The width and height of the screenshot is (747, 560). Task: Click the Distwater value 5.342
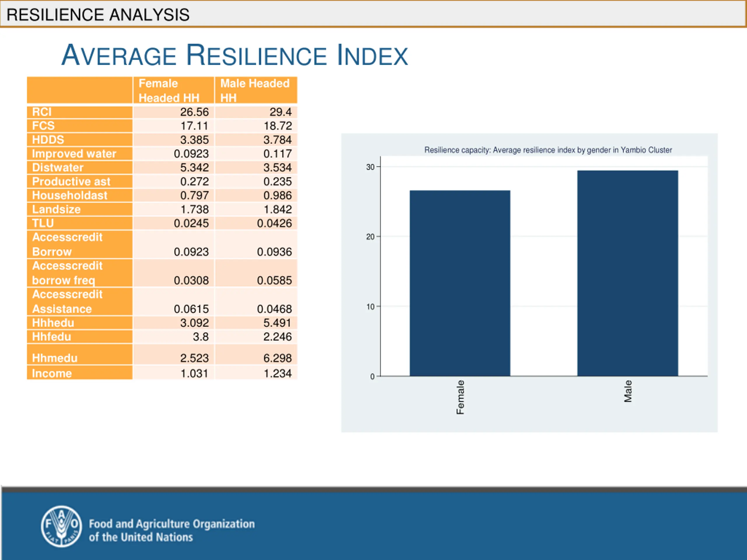pyautogui.click(x=194, y=167)
